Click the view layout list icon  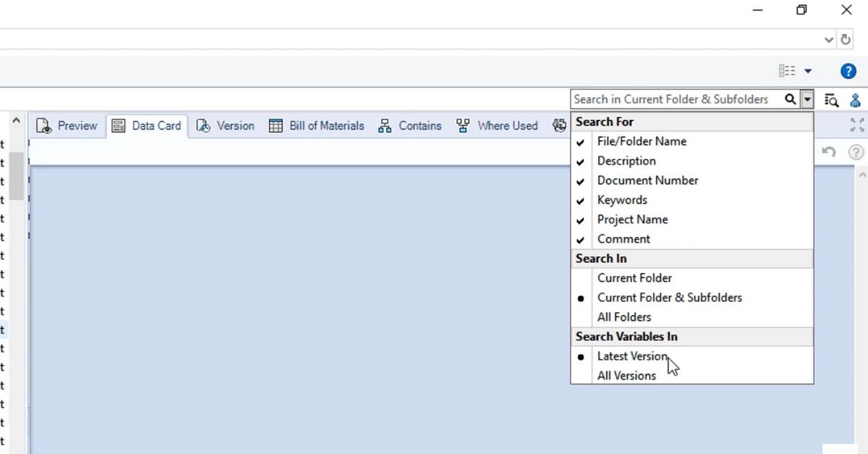pyautogui.click(x=787, y=71)
